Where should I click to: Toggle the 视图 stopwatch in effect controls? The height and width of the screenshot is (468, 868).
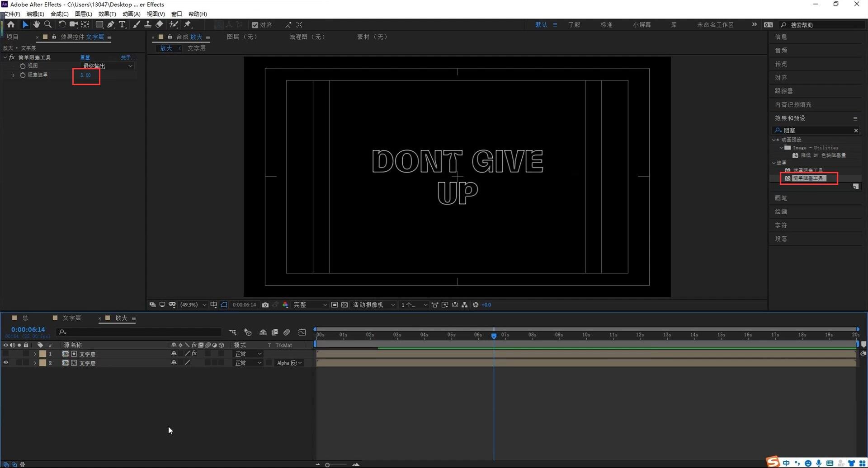(23, 66)
